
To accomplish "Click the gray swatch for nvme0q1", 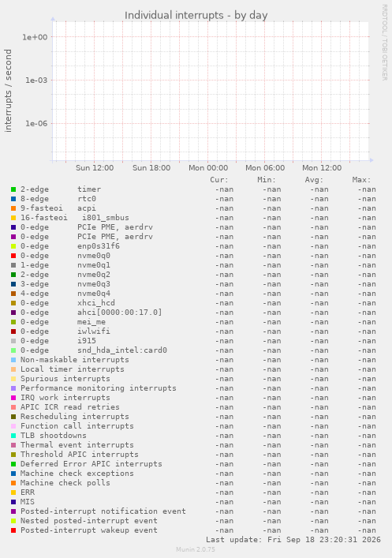I will click(x=13, y=265).
